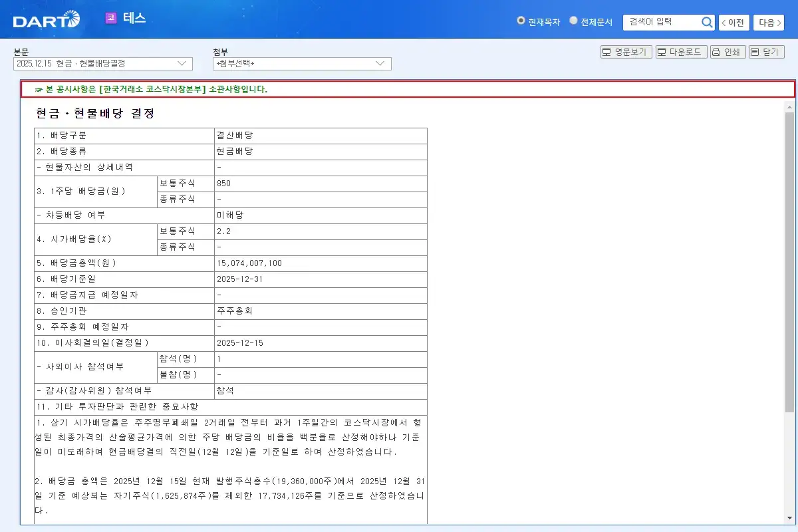Select the value 결산배당
This screenshot has height=532, width=798.
pos(235,136)
